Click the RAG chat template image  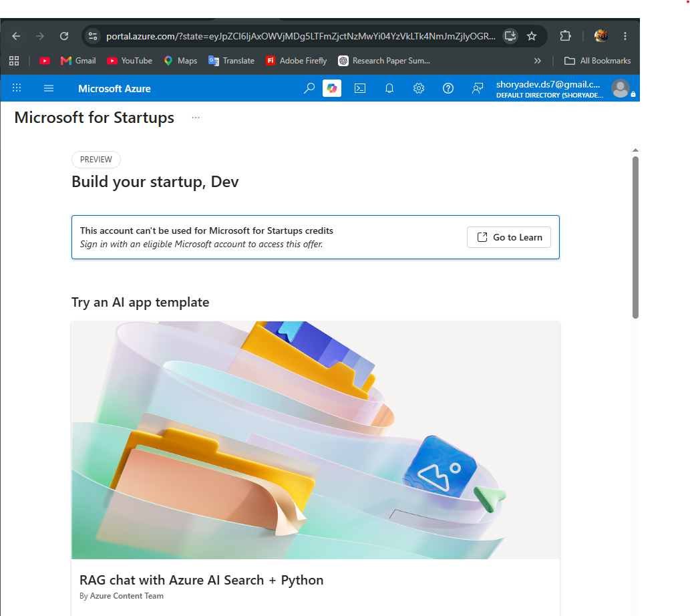pos(315,440)
